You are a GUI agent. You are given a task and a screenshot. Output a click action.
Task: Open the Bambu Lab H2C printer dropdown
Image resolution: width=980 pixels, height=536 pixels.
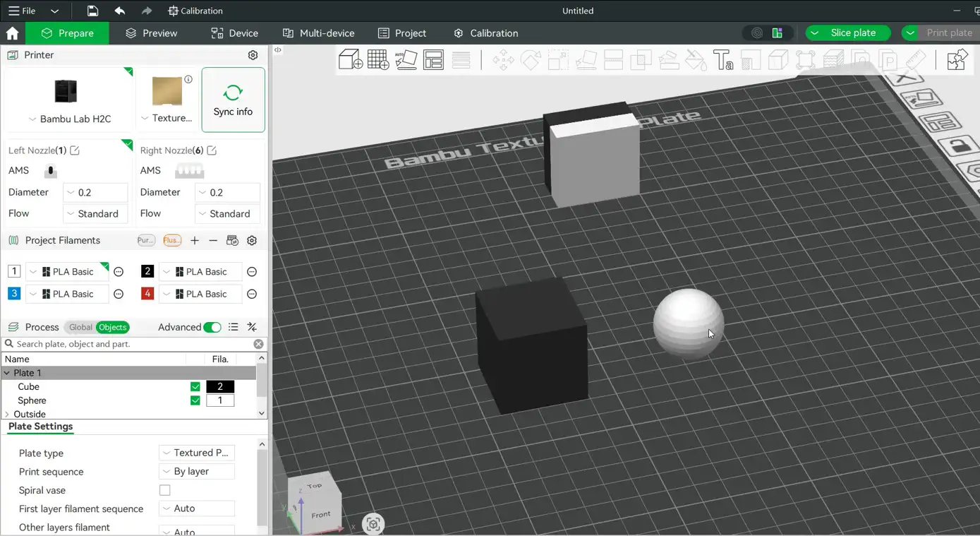click(x=69, y=119)
